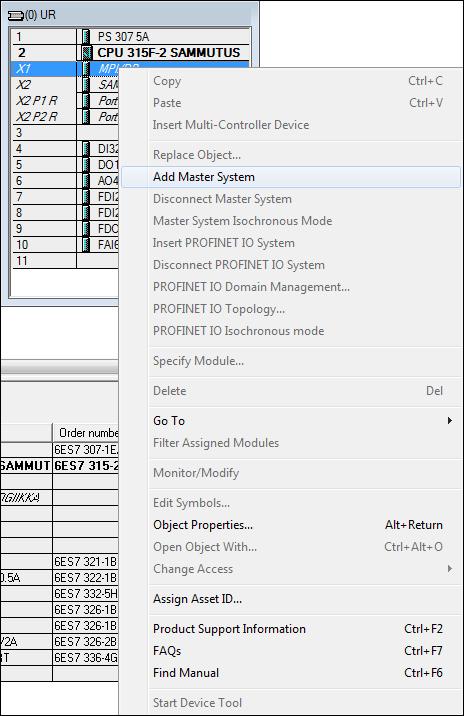Viewport: 464px width, 716px height.
Task: Click the module icon in slot 4
Action: (x=86, y=148)
